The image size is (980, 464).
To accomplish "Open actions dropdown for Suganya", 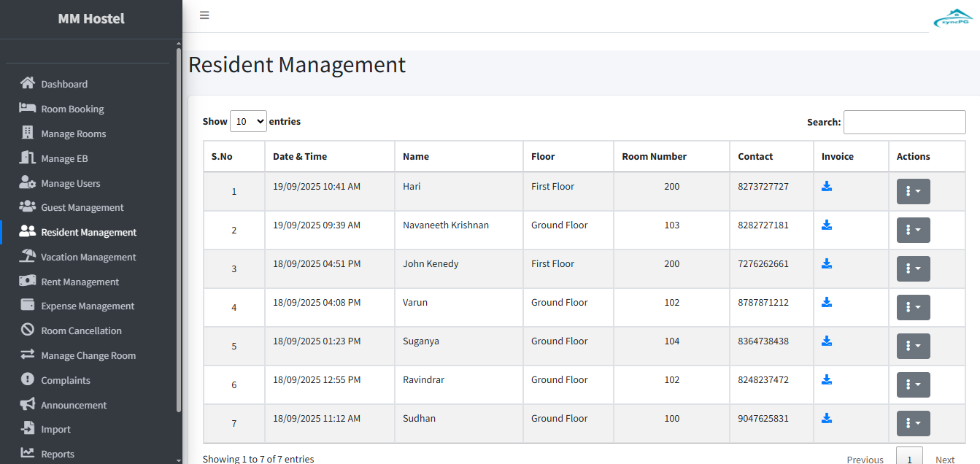I will [x=913, y=346].
